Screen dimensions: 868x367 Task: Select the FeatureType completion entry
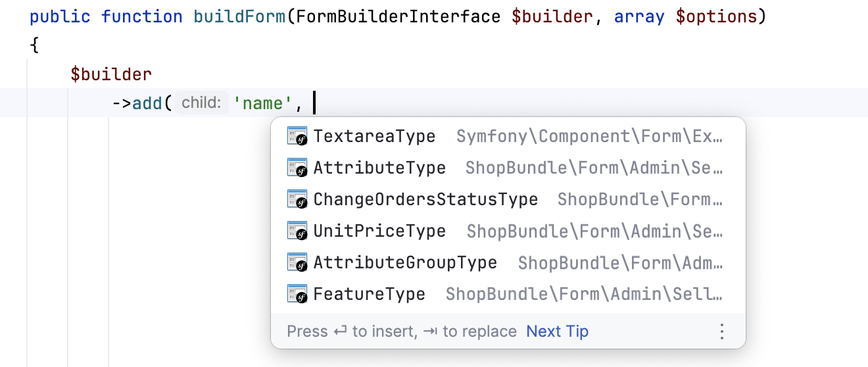click(x=369, y=294)
